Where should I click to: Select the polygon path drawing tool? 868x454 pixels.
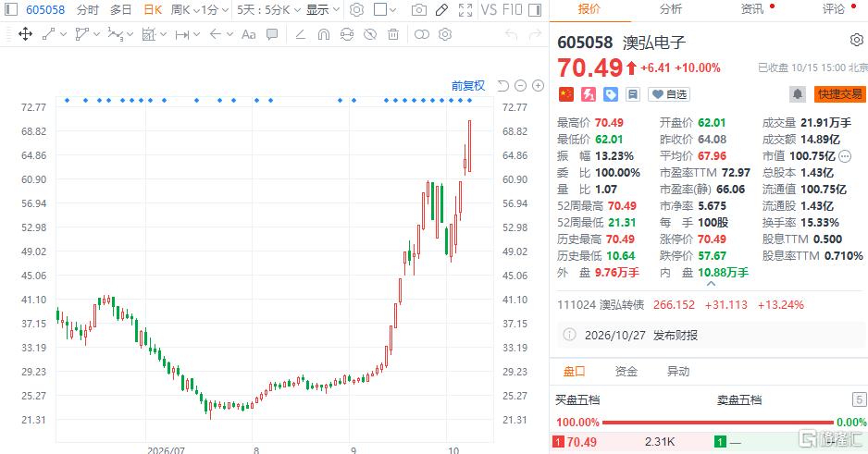[x=82, y=34]
